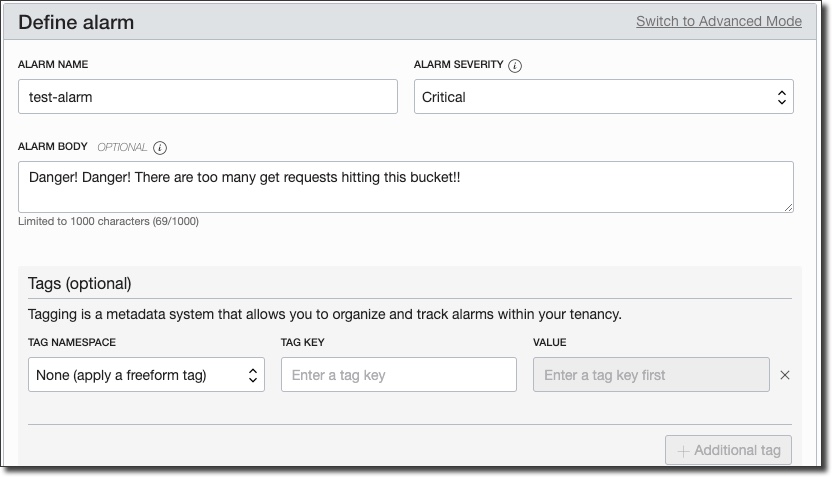Click the character limit counter text

click(x=108, y=221)
